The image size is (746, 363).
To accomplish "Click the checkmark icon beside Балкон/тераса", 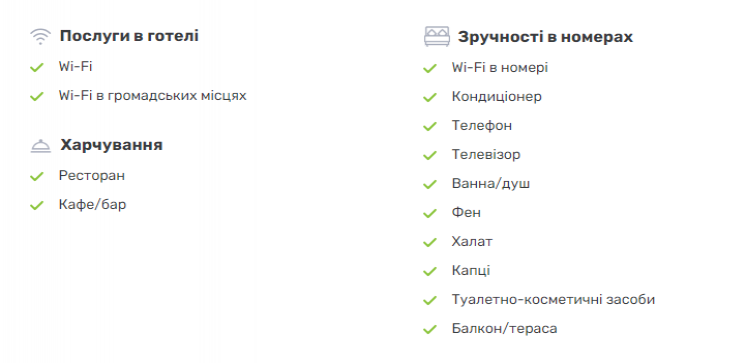I will 430,329.
